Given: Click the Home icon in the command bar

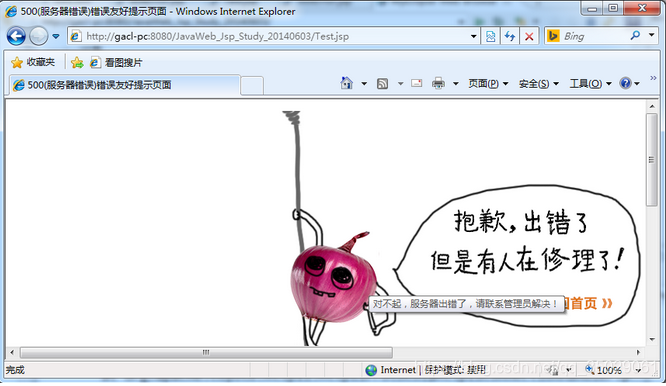Looking at the screenshot, I should point(347,83).
